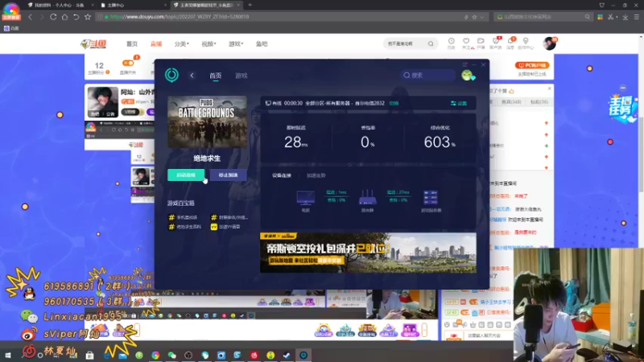Open the Chrome taskbar icon
The height and width of the screenshot is (362, 644).
tap(155, 356)
